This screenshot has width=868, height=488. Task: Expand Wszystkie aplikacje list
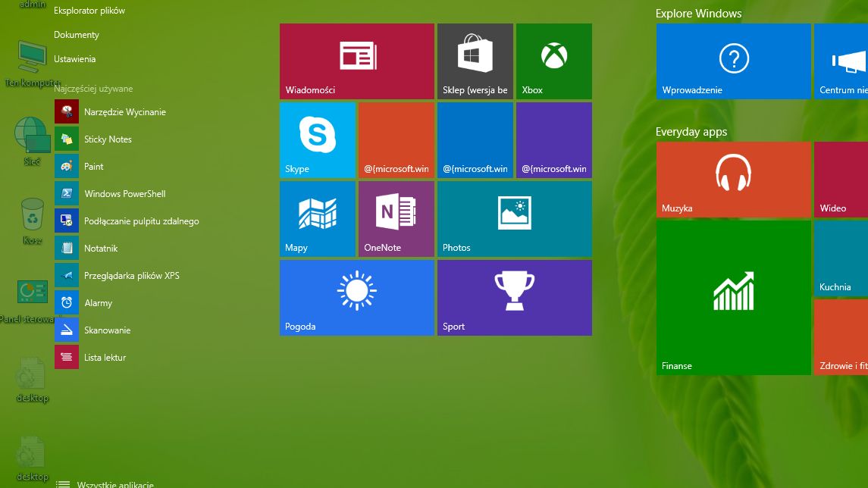pyautogui.click(x=105, y=483)
